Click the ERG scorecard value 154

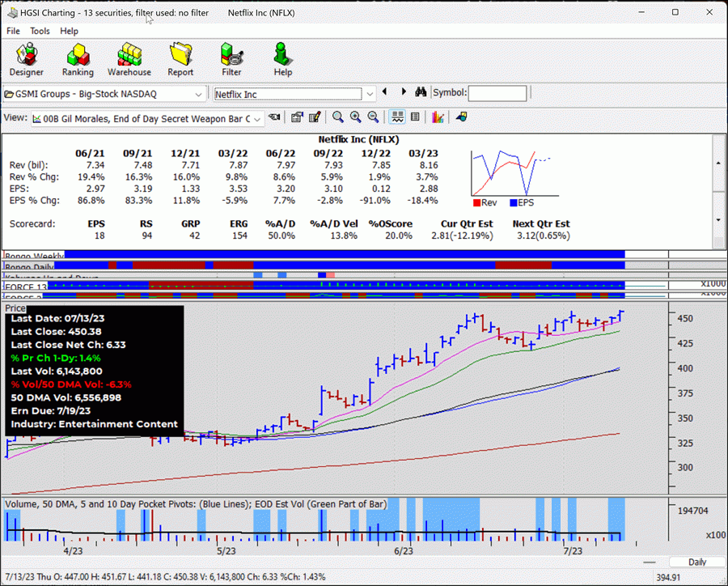coord(239,236)
